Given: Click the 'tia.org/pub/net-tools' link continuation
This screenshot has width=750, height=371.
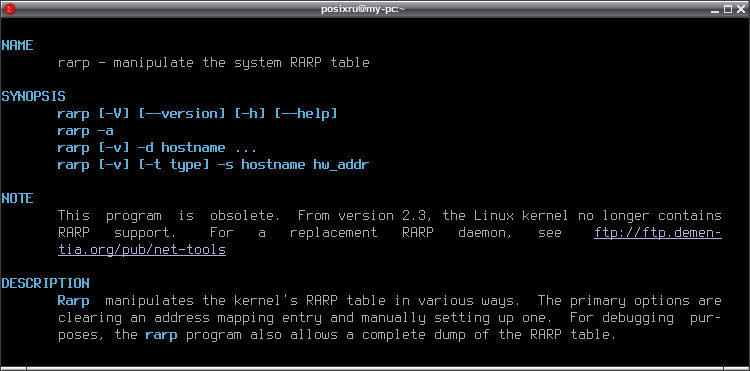Looking at the screenshot, I should click(x=142, y=250).
